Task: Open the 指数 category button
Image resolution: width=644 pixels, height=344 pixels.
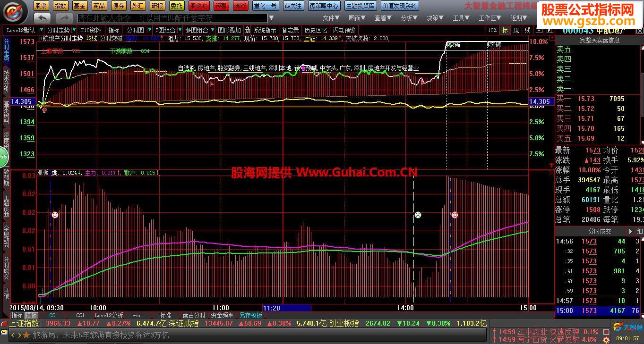Action: pos(60,6)
